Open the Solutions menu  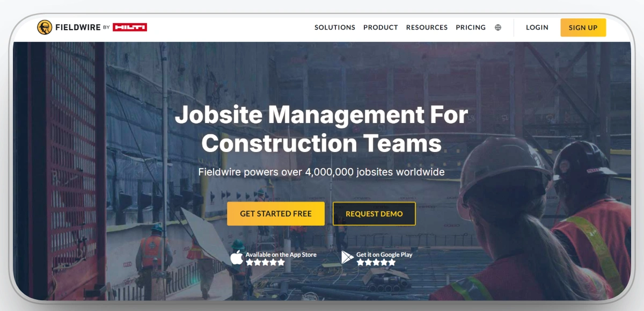coord(335,27)
